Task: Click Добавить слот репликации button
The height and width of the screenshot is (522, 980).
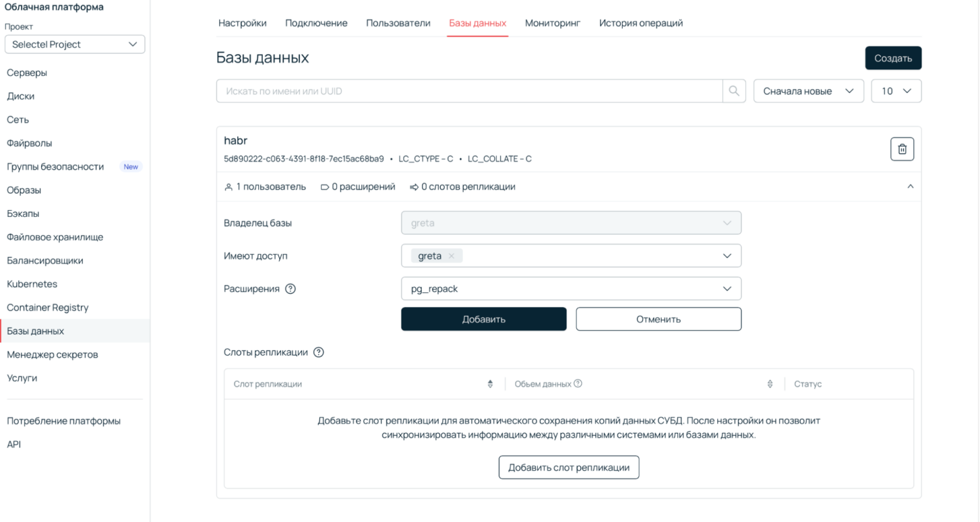Action: 569,467
